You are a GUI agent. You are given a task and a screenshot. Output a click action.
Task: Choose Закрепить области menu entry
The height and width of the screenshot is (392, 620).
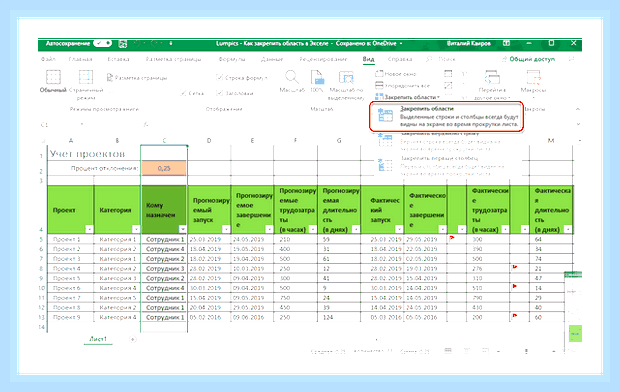click(x=446, y=116)
